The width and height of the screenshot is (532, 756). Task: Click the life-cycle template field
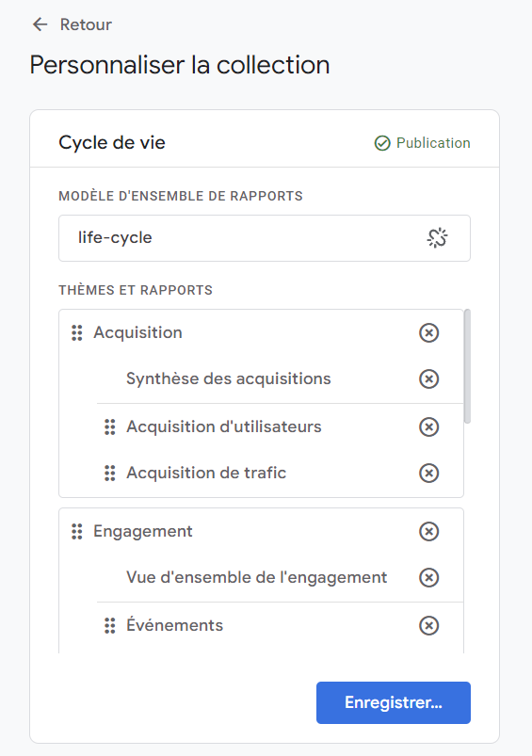pyautogui.click(x=265, y=238)
